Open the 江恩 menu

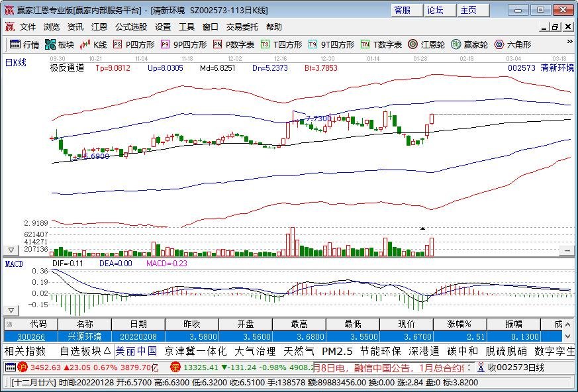[x=99, y=27]
